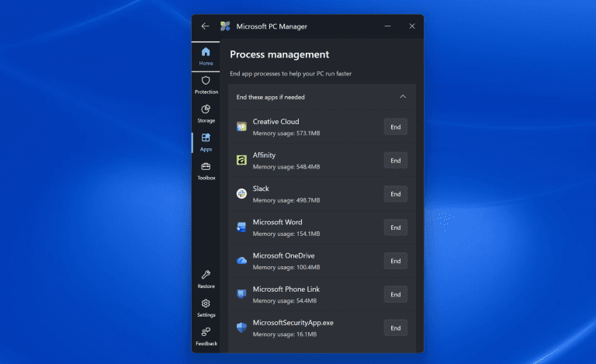Click the back arrow in title bar

(205, 26)
